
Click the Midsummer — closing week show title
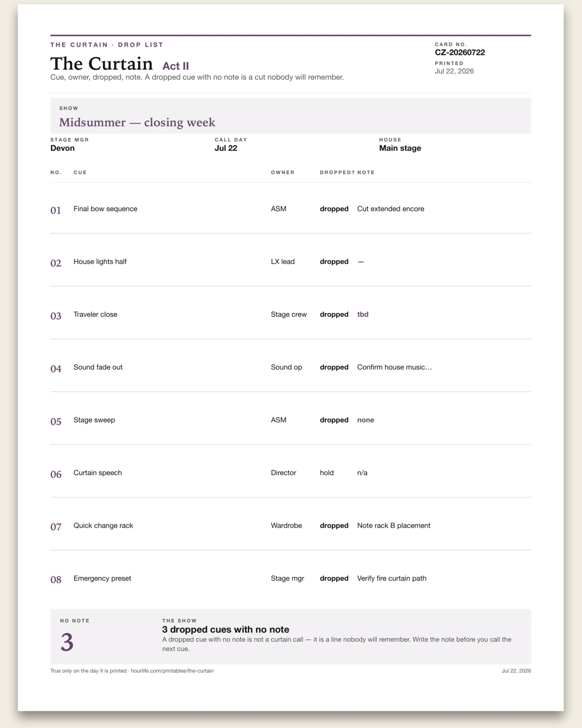137,122
